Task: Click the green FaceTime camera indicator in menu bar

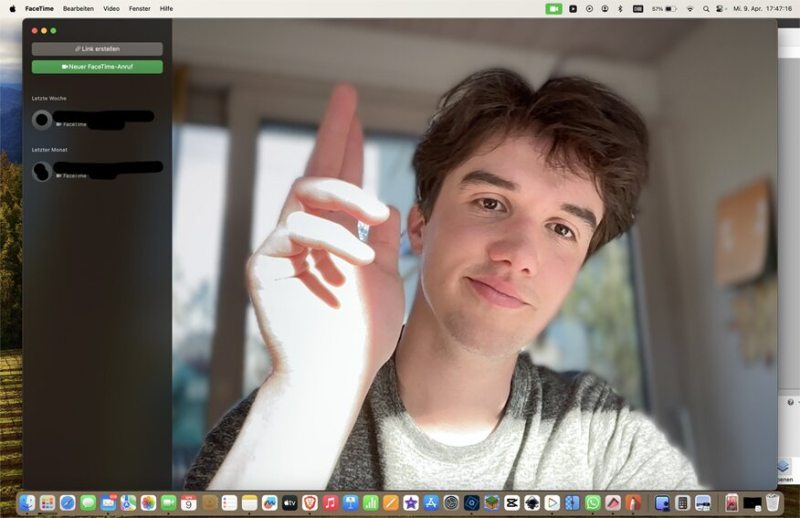Action: click(x=553, y=8)
